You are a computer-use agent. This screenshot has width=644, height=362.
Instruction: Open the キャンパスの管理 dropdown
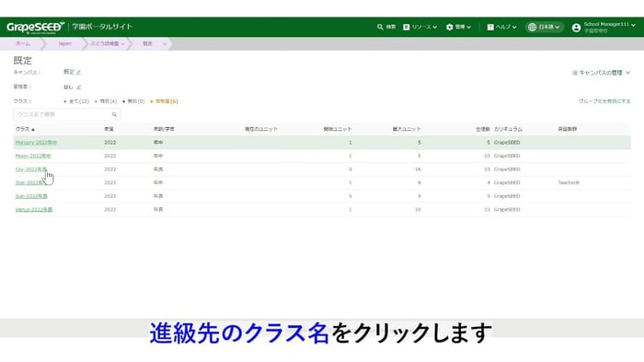pyautogui.click(x=602, y=73)
